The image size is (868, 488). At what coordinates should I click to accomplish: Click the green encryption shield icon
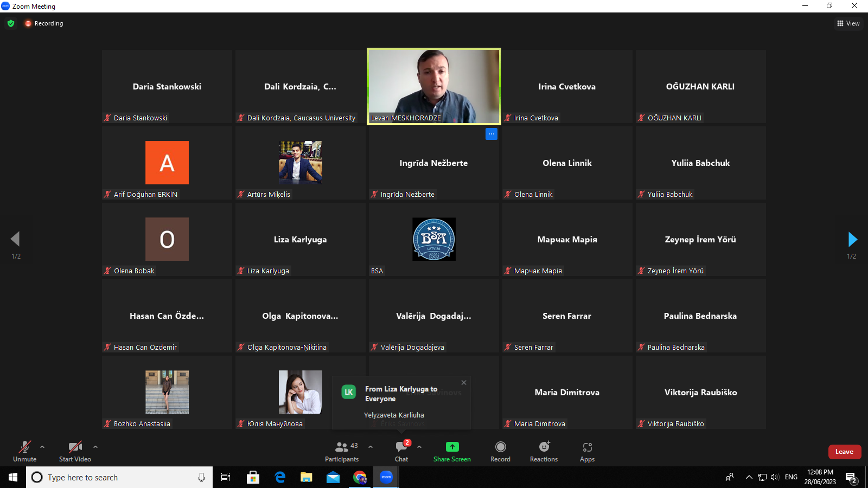pos(11,23)
